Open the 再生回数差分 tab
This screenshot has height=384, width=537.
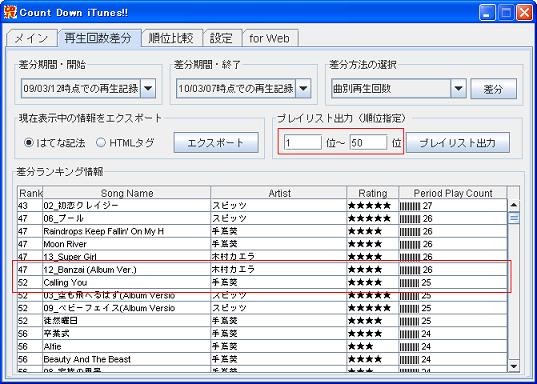(99, 38)
